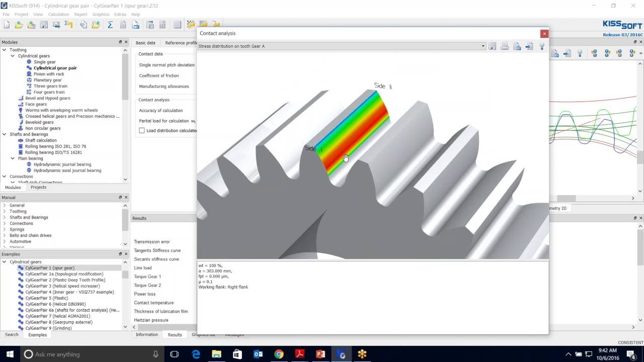This screenshot has height=362, width=644.
Task: Open properties wrench icon in Contact analysis
Action: pyautogui.click(x=542, y=46)
